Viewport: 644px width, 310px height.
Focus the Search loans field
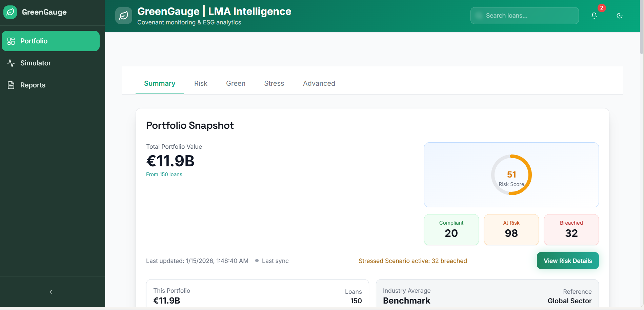[524, 16]
